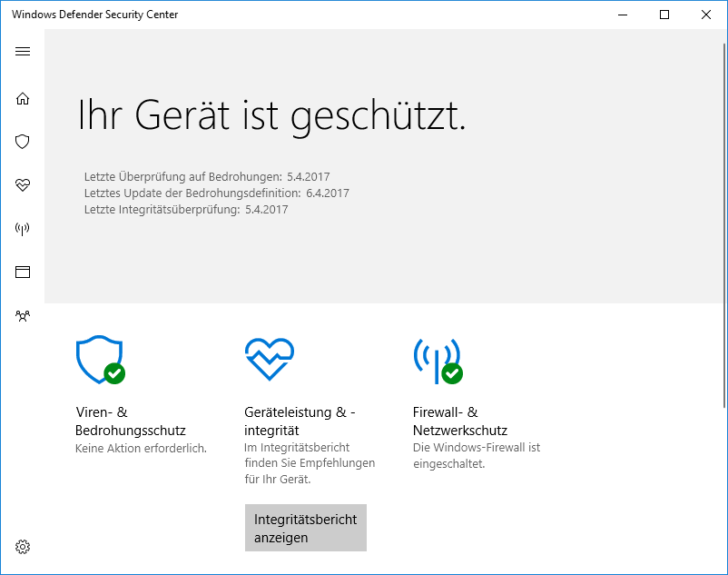Image resolution: width=728 pixels, height=575 pixels.
Task: Open family options sidebar icon
Action: [x=23, y=316]
